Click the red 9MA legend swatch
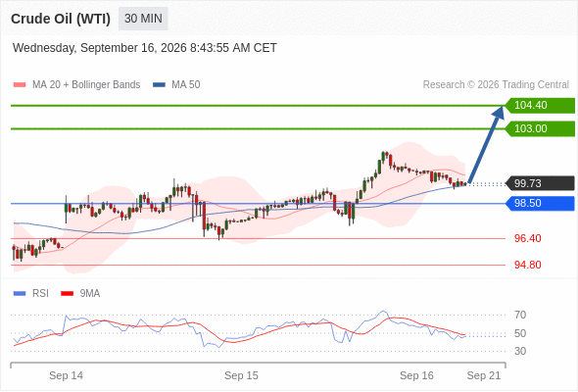 [x=67, y=294]
